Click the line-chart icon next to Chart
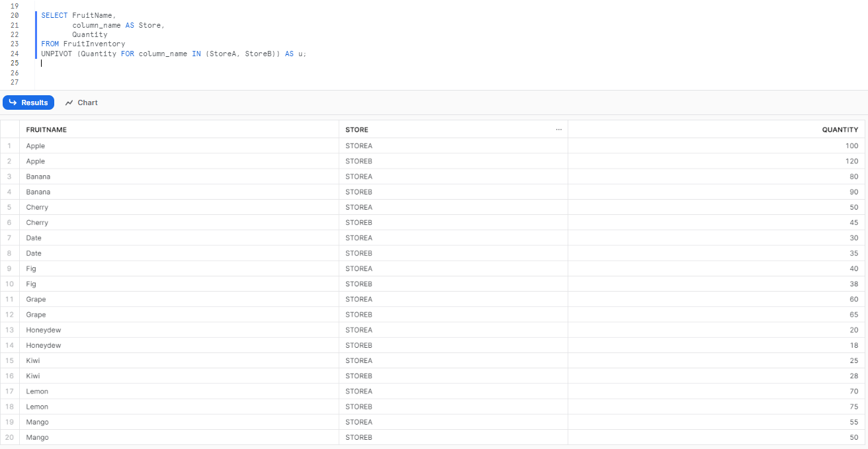The width and height of the screenshot is (868, 449). (68, 102)
